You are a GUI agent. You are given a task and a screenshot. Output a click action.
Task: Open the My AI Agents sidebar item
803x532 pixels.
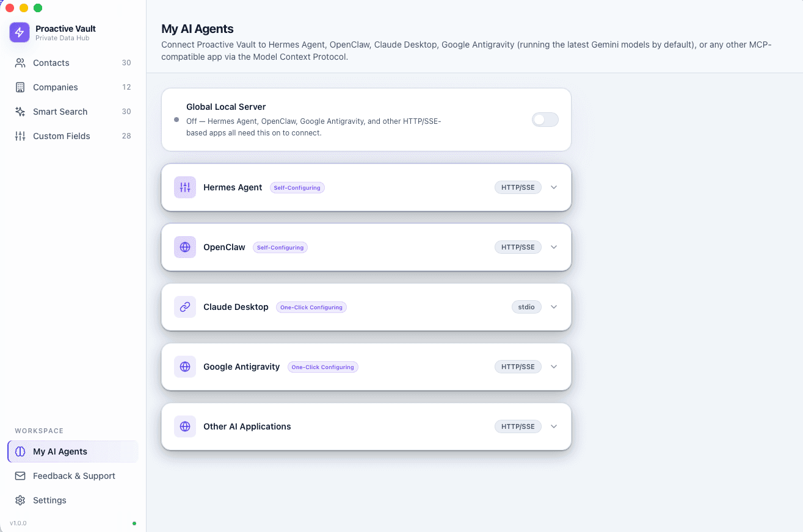click(73, 451)
